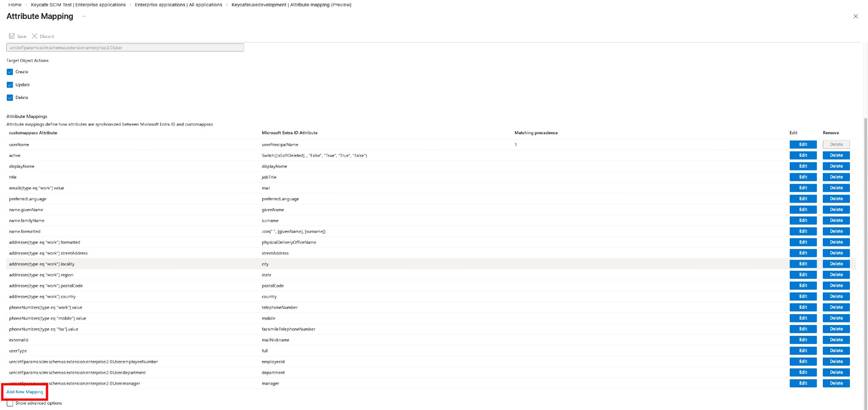868x410 pixels.
Task: Delete the title mapping
Action: [836, 177]
